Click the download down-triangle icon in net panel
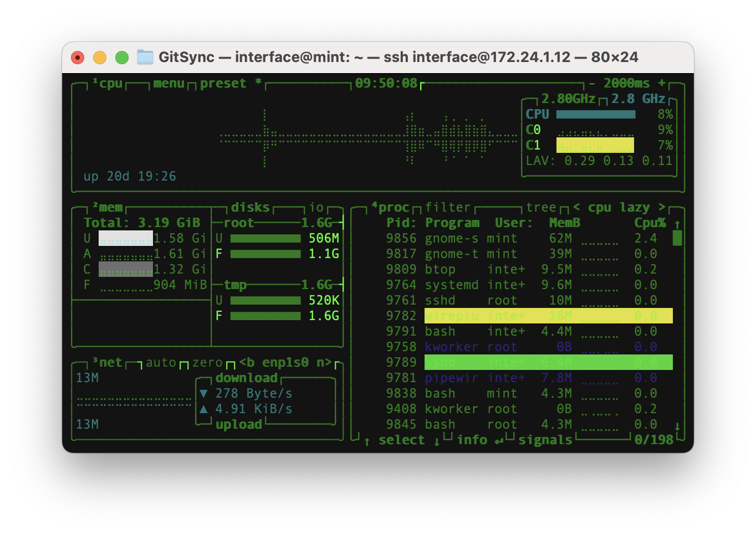The image size is (756, 535). click(203, 394)
